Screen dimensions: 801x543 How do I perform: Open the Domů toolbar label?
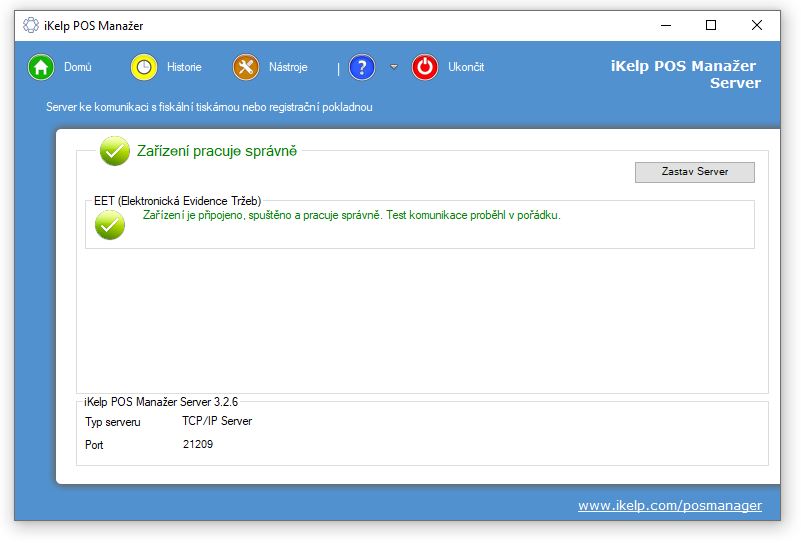(78, 67)
